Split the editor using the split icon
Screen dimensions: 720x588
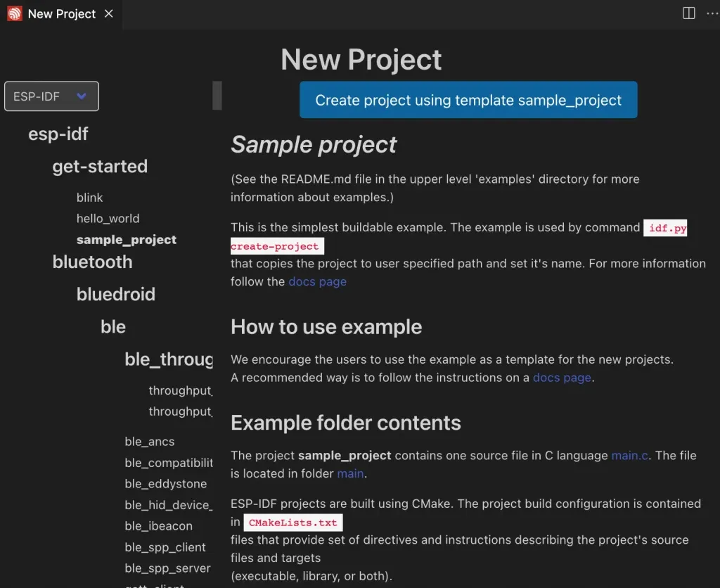coord(688,13)
